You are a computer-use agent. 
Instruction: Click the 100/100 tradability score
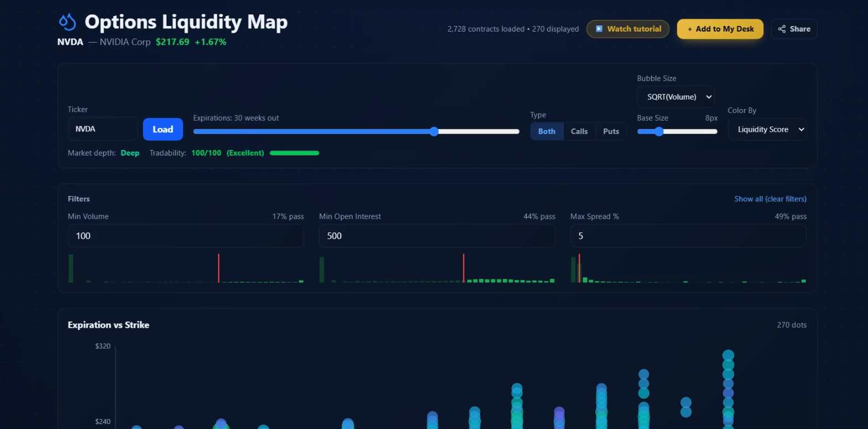[x=206, y=153]
